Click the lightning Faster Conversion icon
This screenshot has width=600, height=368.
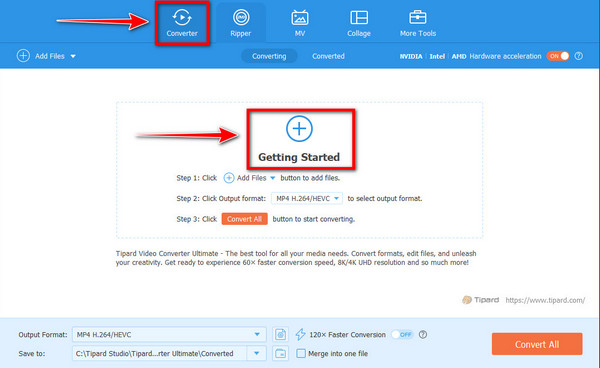tap(300, 334)
